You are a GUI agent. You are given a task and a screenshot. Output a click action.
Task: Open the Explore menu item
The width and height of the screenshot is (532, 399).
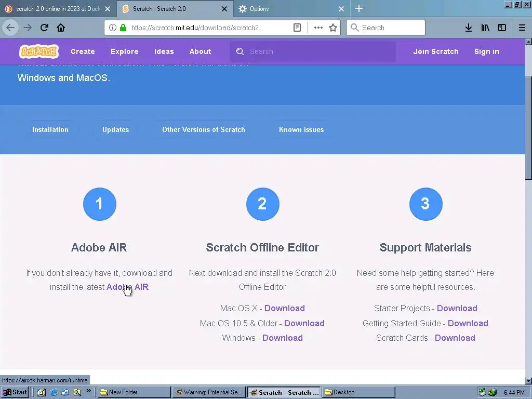tap(125, 51)
